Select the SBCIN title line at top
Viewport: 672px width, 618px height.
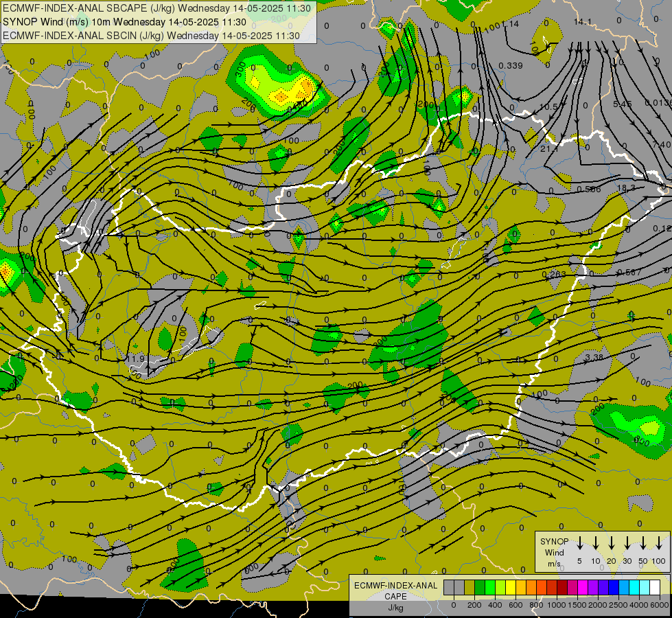[151, 36]
